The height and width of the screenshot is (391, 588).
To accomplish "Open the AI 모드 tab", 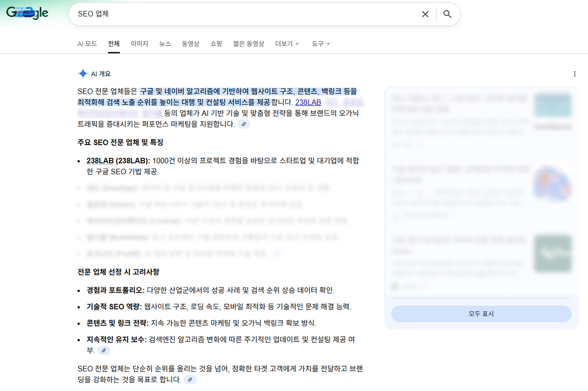I will pos(87,44).
